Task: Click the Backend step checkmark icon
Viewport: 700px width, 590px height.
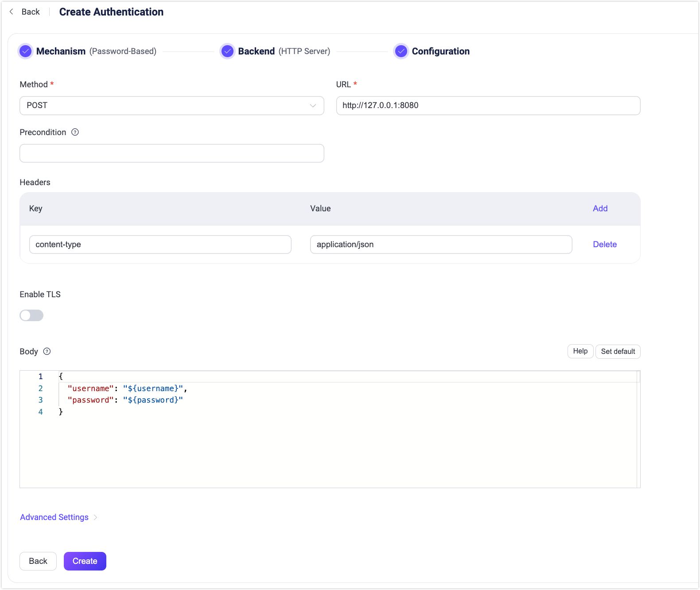Action: click(227, 51)
